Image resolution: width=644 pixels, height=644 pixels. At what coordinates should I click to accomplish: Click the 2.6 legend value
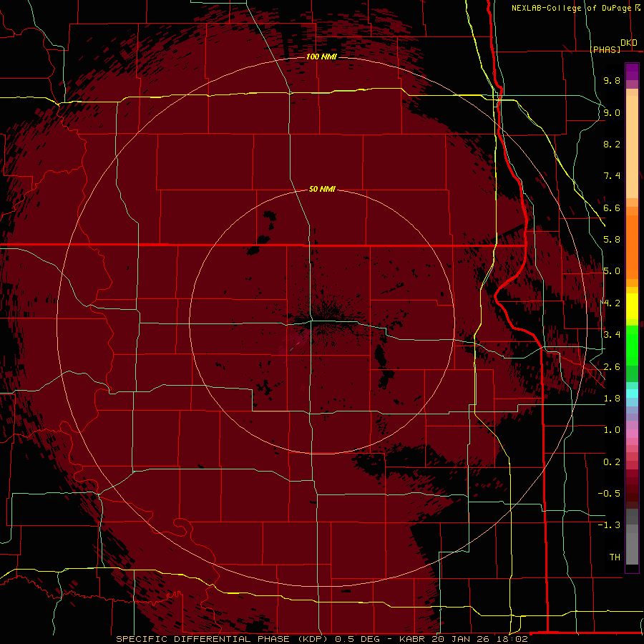[x=612, y=367]
